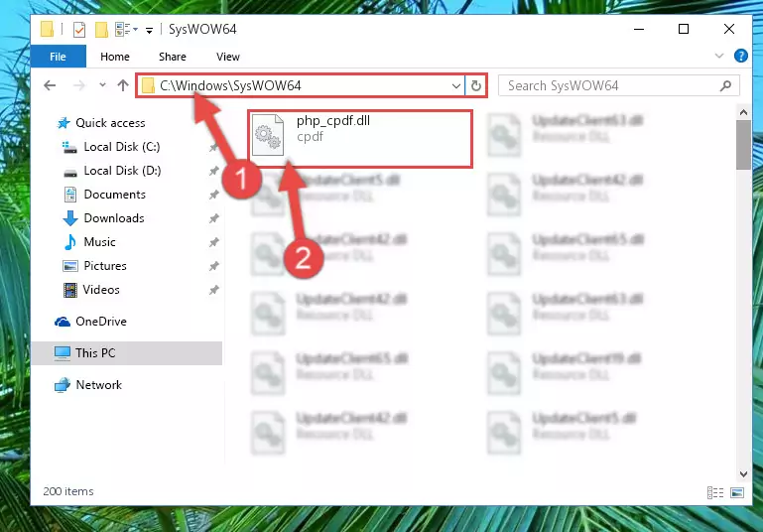The height and width of the screenshot is (532, 763).
Task: Click the address bar path C:\Windows\SysWOW64
Action: point(230,85)
